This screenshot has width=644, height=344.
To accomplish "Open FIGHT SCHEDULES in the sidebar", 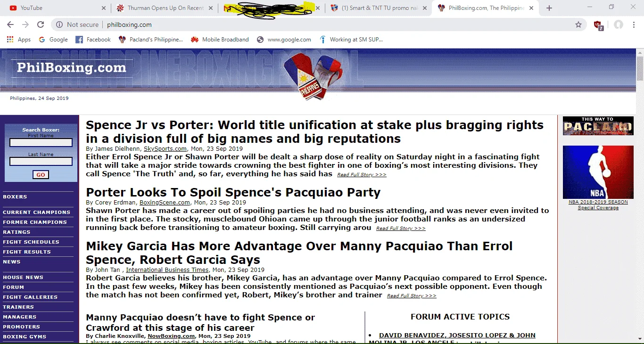I will (31, 242).
